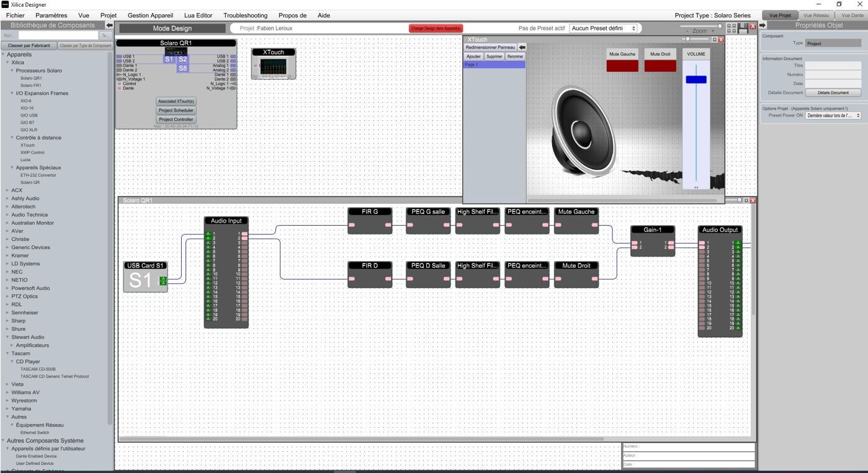
Task: Open the Project Scheduler
Action: pos(176,110)
